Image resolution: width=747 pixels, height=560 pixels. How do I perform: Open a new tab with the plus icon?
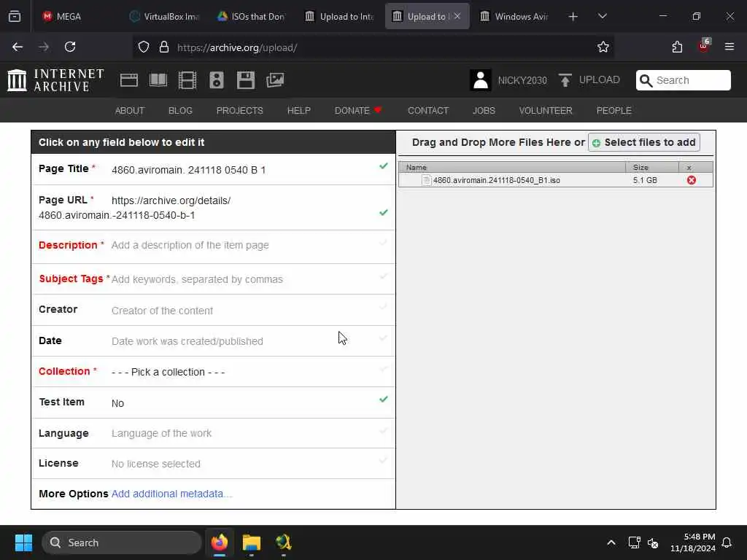573,17
